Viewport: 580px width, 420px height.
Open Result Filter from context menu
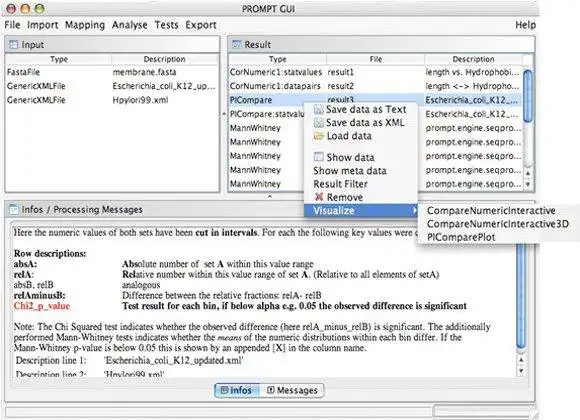tap(361, 184)
